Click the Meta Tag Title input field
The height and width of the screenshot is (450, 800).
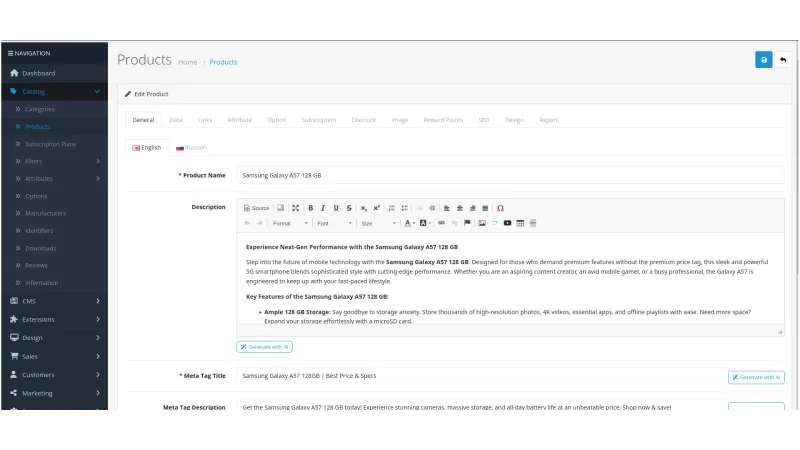pos(481,376)
